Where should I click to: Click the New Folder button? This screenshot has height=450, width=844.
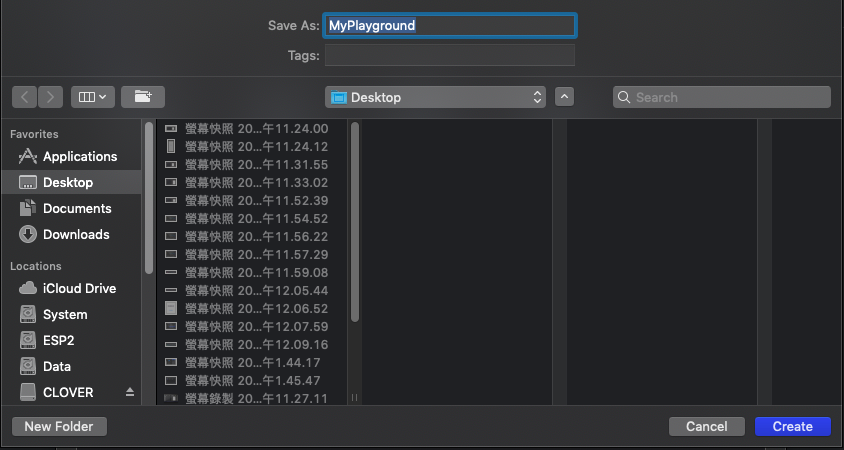coord(59,426)
